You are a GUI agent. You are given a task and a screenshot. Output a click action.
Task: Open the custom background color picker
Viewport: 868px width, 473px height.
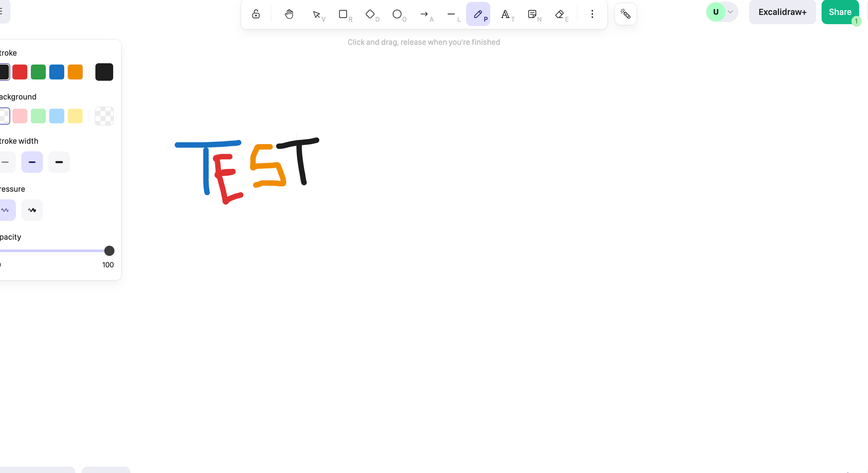[104, 116]
